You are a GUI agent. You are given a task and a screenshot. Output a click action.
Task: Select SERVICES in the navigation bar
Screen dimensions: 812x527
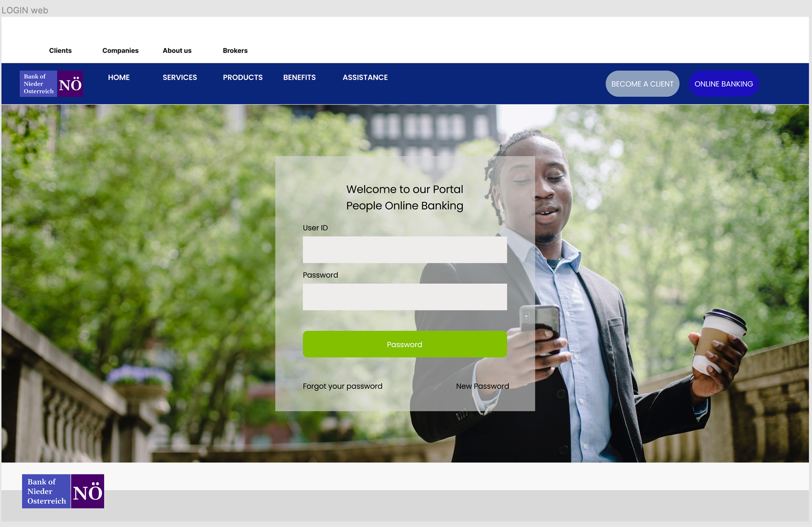pos(180,77)
